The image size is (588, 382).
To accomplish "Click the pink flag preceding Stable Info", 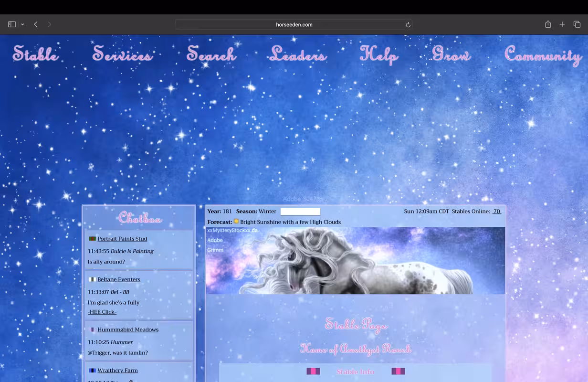I will pyautogui.click(x=313, y=371).
